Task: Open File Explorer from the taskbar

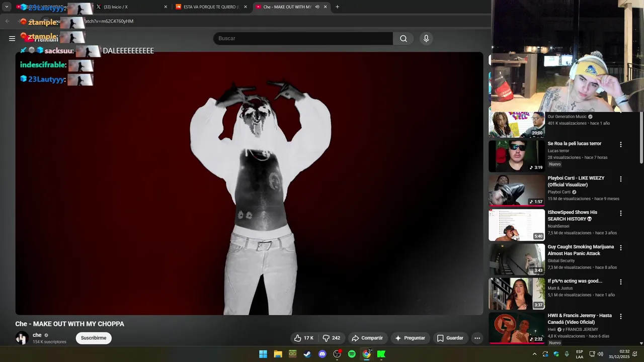Action: coord(278,354)
